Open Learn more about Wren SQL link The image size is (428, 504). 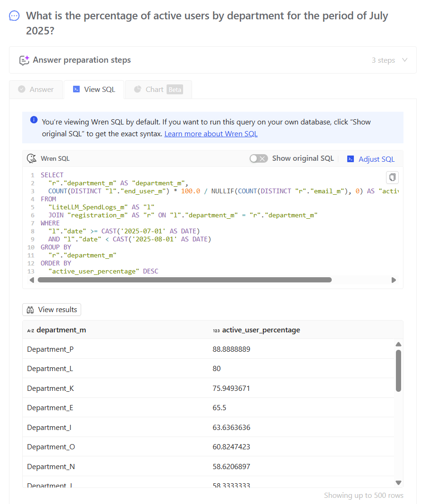click(x=211, y=134)
